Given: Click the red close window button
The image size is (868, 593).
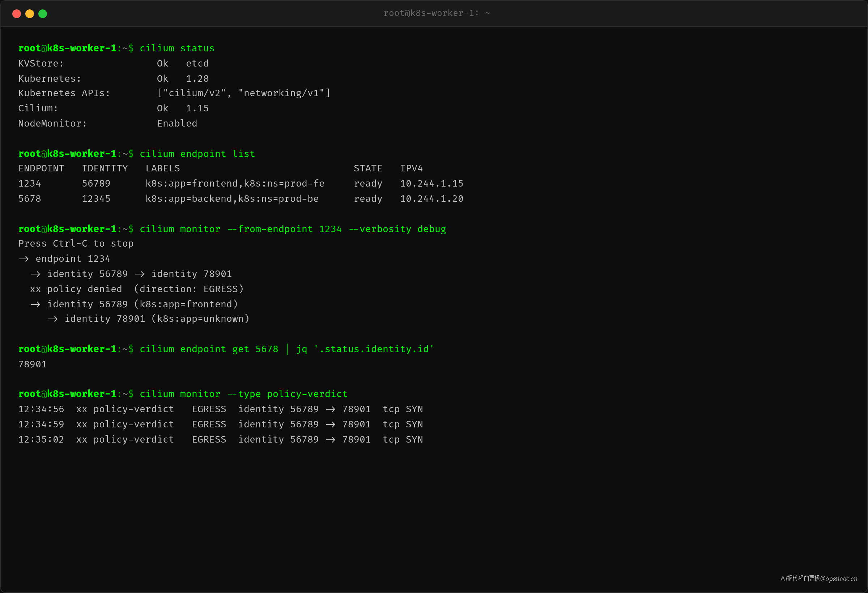Looking at the screenshot, I should click(x=16, y=14).
